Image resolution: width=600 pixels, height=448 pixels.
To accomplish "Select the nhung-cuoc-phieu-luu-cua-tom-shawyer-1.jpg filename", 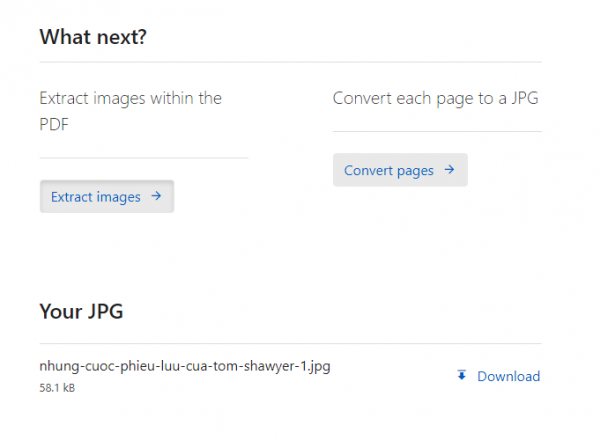I will 185,366.
